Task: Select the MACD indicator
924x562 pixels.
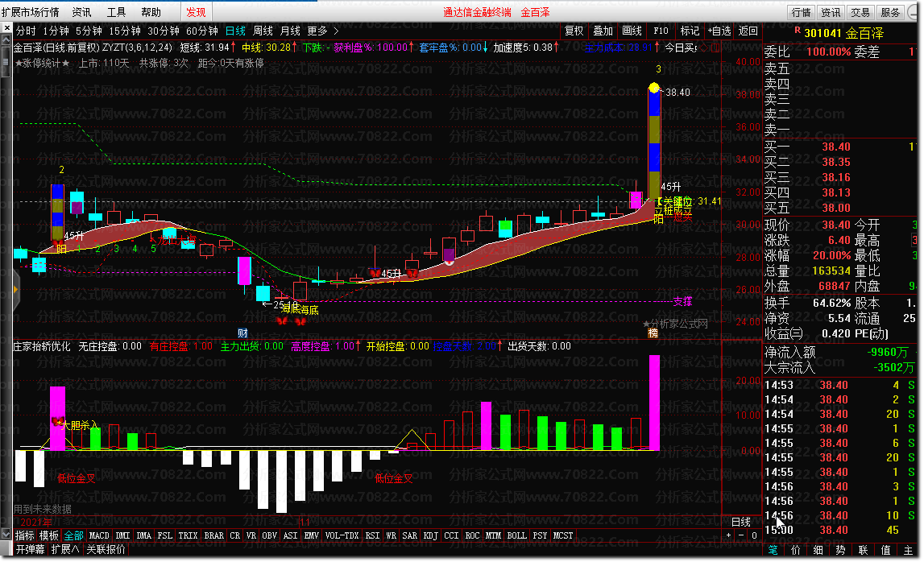Action: (x=99, y=535)
